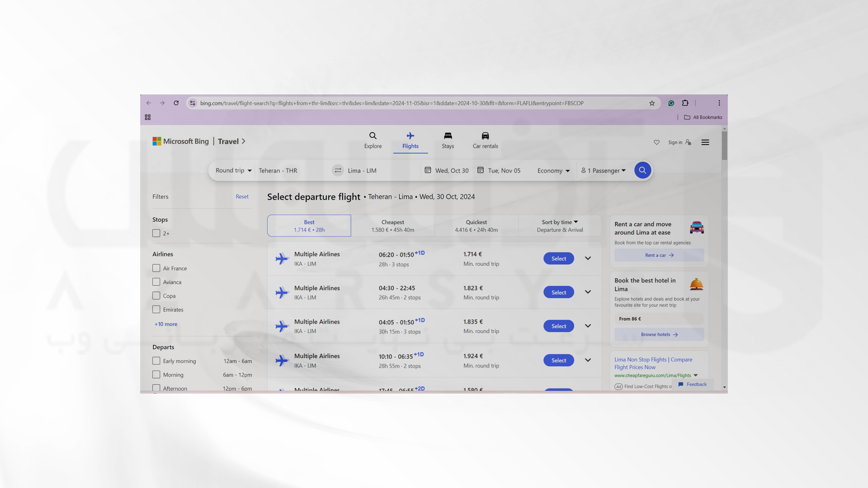Select the 1.823 € flight
868x488 pixels.
pyautogui.click(x=559, y=292)
